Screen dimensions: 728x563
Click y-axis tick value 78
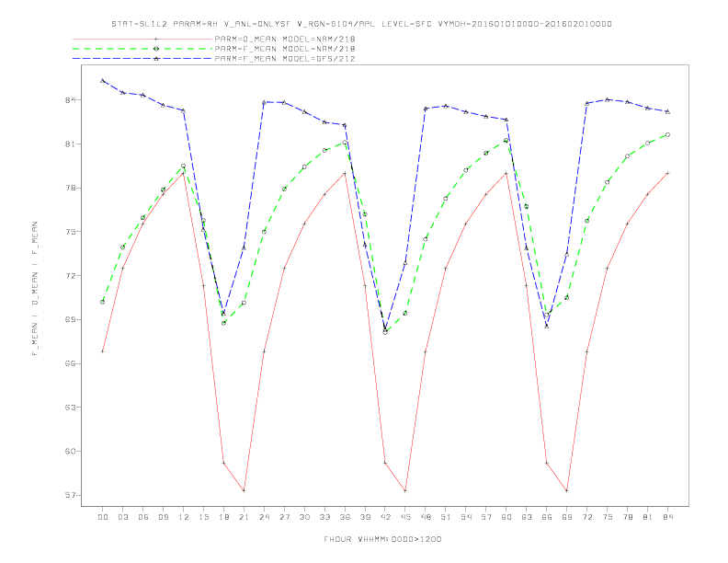71,189
